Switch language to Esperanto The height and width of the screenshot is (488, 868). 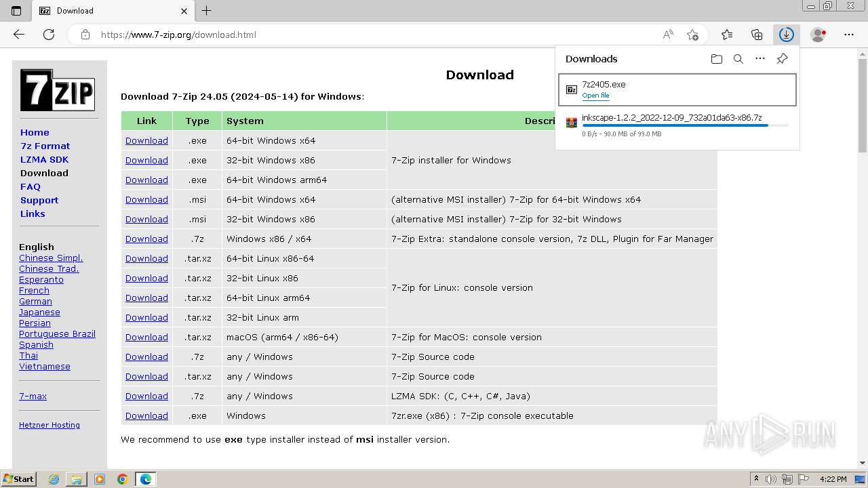[x=41, y=279]
